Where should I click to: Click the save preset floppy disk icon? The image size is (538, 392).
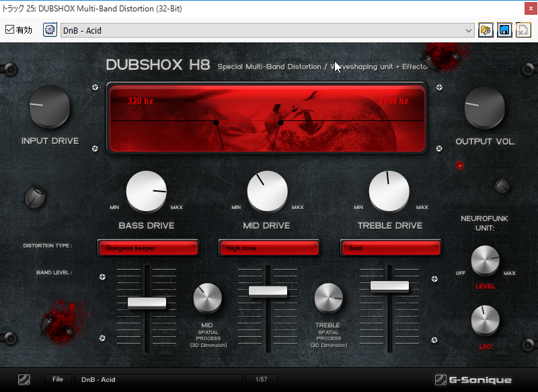504,30
